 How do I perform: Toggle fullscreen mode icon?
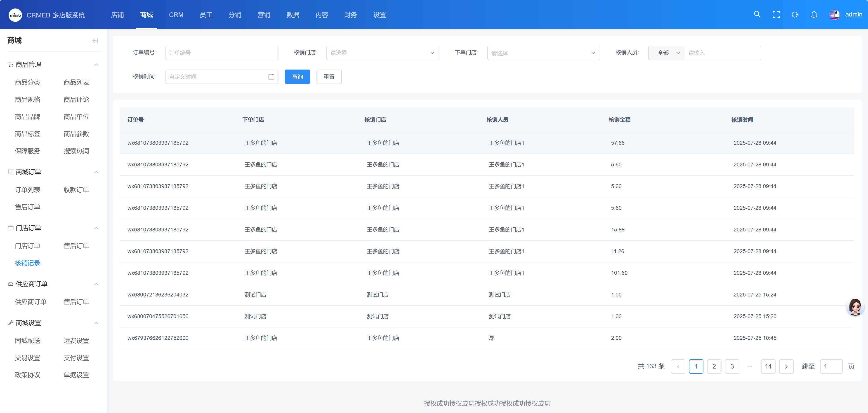click(776, 14)
